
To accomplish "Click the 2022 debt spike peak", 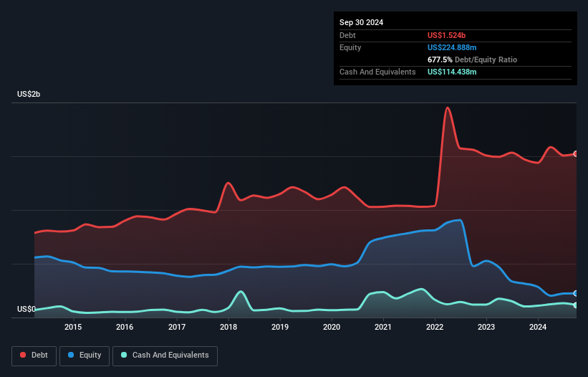I will [x=448, y=108].
